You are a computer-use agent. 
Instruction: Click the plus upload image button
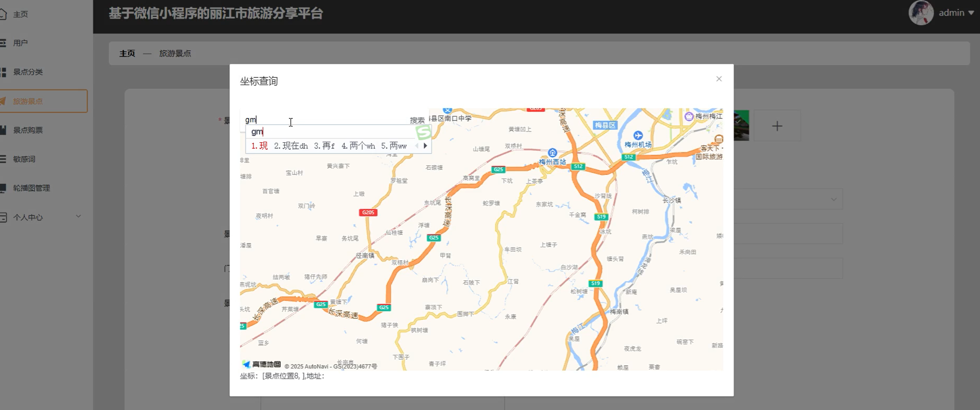[777, 126]
